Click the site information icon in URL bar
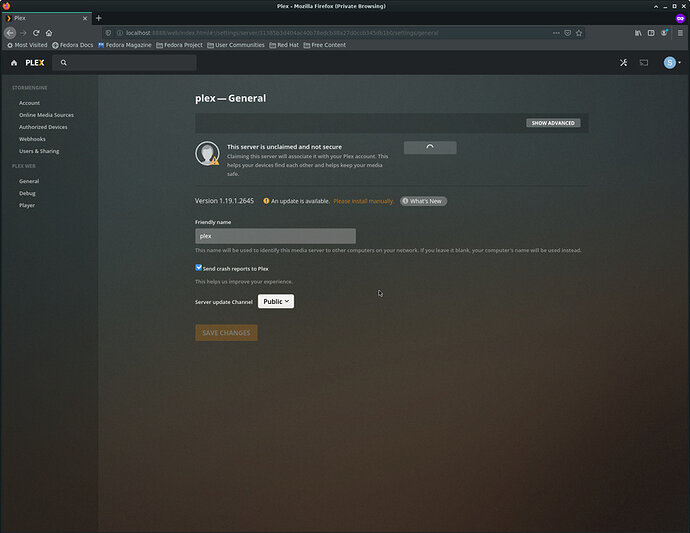Screen dimensions: 690x533 pos(120,33)
